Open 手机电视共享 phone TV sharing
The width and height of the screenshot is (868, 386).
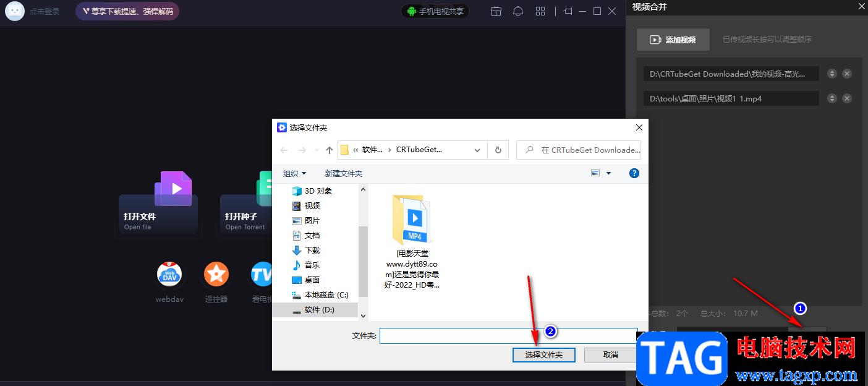click(x=435, y=11)
